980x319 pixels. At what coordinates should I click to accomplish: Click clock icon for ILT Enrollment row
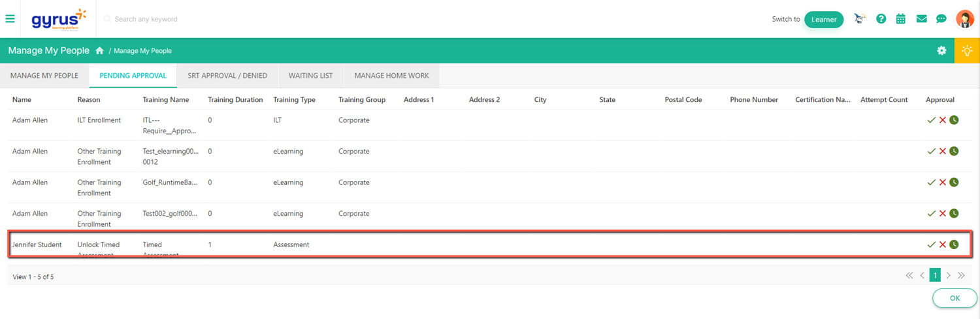click(954, 120)
